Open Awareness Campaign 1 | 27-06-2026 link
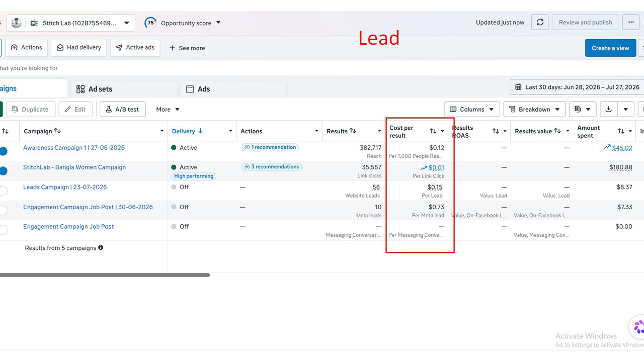Image resolution: width=644 pixels, height=362 pixels. pyautogui.click(x=74, y=148)
